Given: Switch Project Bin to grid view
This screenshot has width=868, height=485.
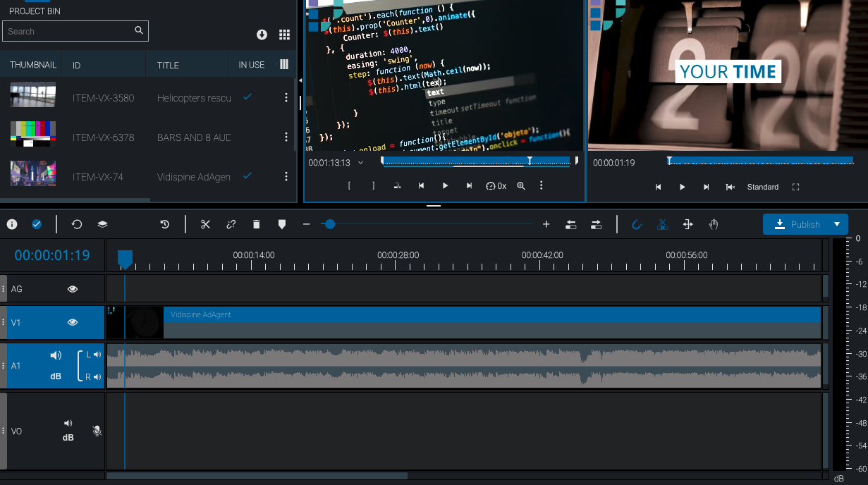Looking at the screenshot, I should 284,35.
